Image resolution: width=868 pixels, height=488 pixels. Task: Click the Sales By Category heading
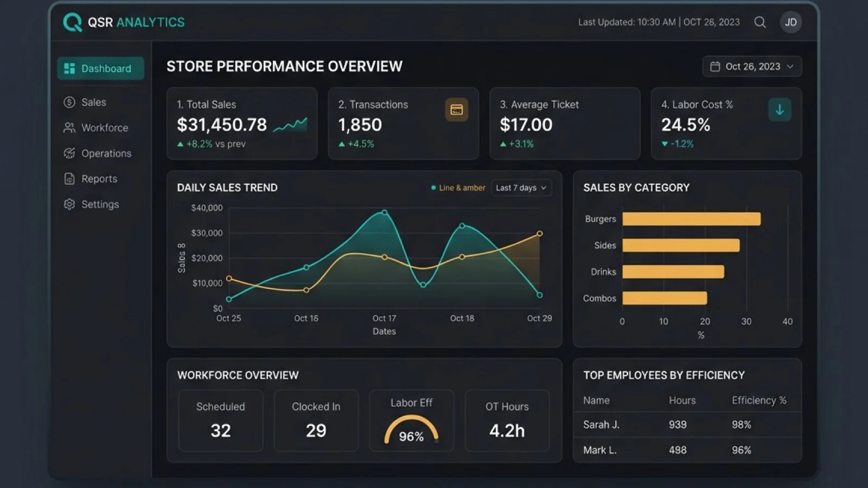[x=636, y=188]
